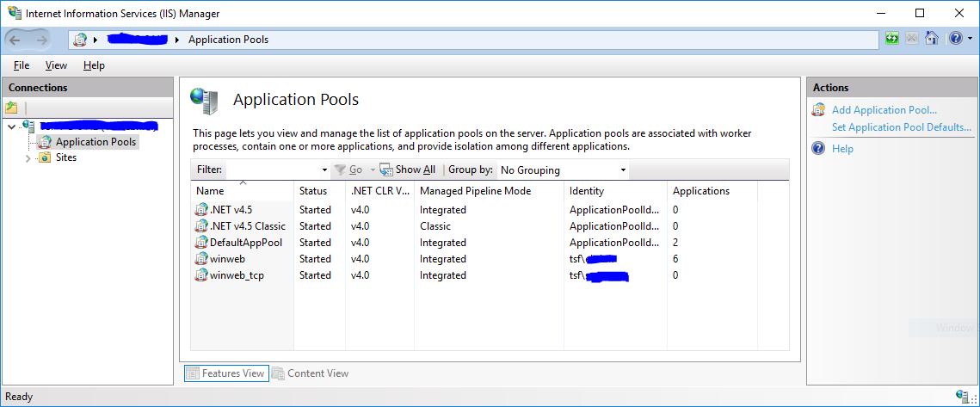Sort by the .NET CLR Version column header
The image size is (980, 407).
pyautogui.click(x=380, y=191)
